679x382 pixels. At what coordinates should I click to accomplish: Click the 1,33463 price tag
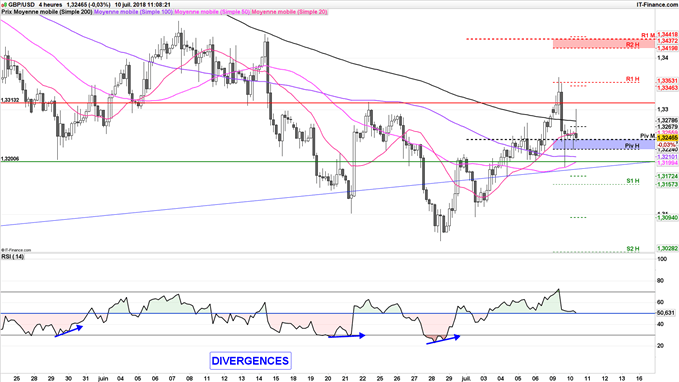click(x=667, y=88)
